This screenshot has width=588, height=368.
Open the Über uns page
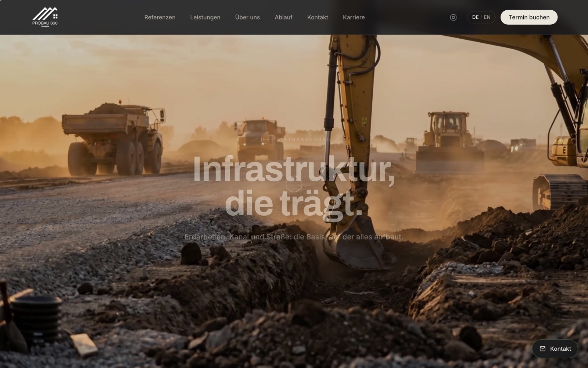(x=247, y=17)
